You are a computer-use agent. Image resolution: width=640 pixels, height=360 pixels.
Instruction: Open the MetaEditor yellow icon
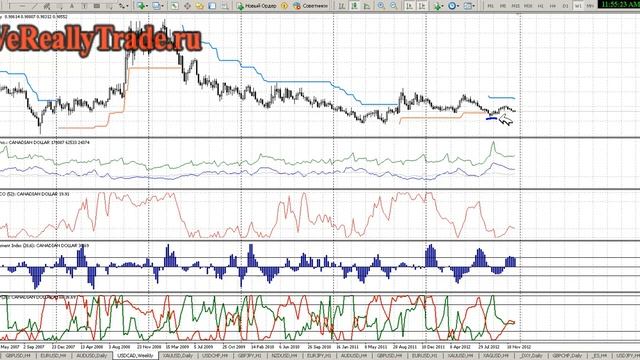click(284, 6)
